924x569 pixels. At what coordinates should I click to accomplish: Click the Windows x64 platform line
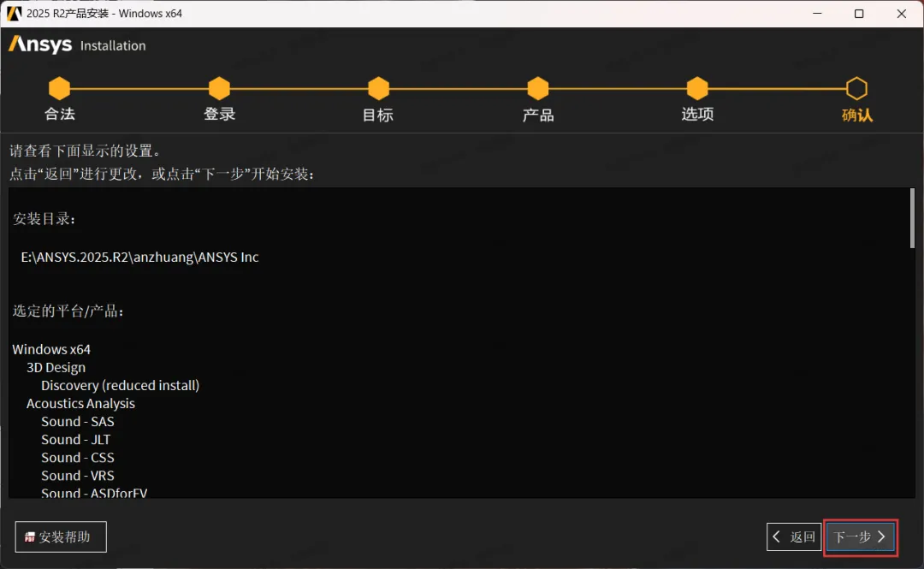click(x=51, y=349)
